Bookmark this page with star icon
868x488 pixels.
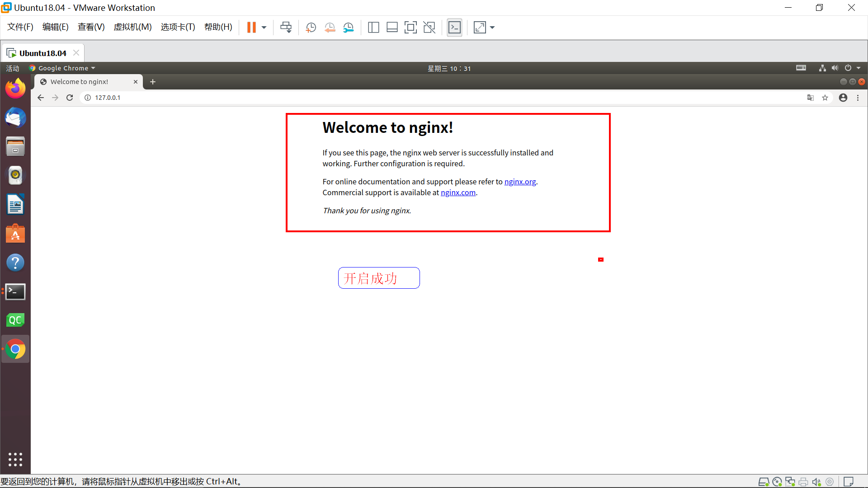pyautogui.click(x=825, y=98)
